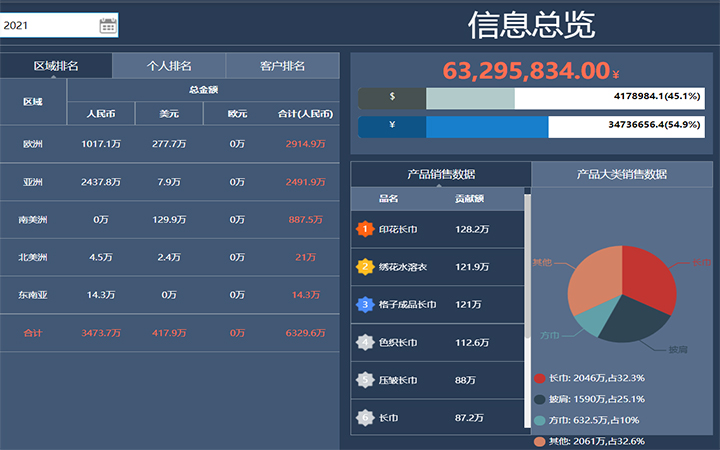This screenshot has height=450, width=720.
Task: Select the 南美洲 region row label
Action: point(33,219)
